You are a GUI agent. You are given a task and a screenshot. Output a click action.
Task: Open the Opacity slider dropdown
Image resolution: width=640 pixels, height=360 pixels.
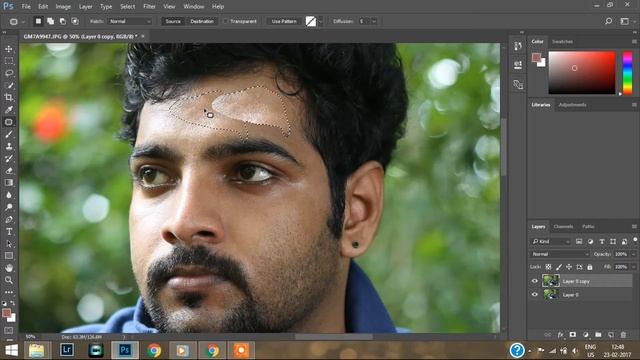pos(633,254)
